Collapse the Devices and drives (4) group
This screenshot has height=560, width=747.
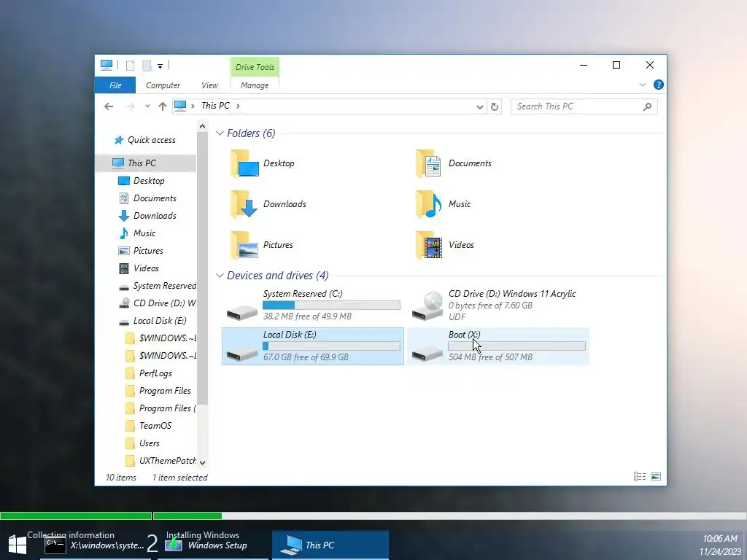[220, 276]
